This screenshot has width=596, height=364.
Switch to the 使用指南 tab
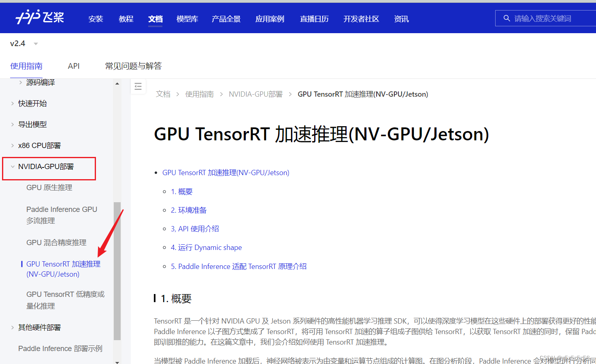pos(26,66)
